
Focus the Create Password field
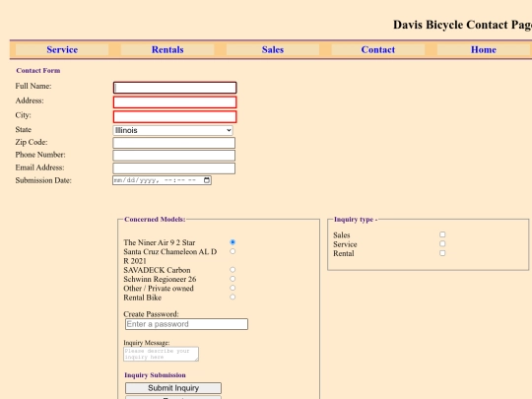[186, 324]
